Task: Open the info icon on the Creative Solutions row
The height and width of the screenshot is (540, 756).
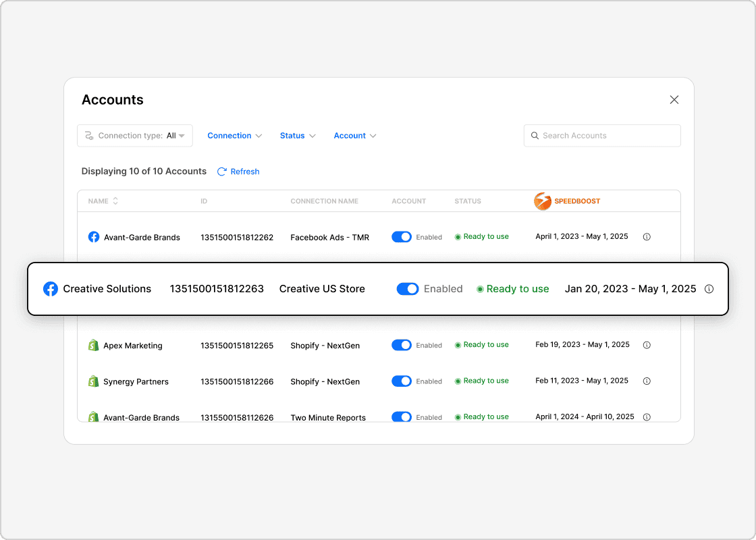Action: pos(709,289)
